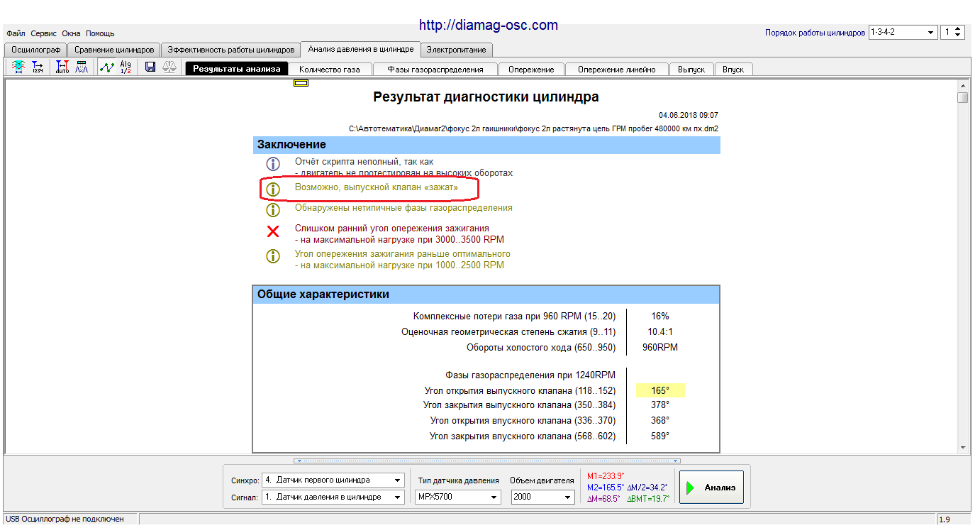980x528 pixels.
Task: Open Фазы газораспределения sub-tab
Action: 435,70
